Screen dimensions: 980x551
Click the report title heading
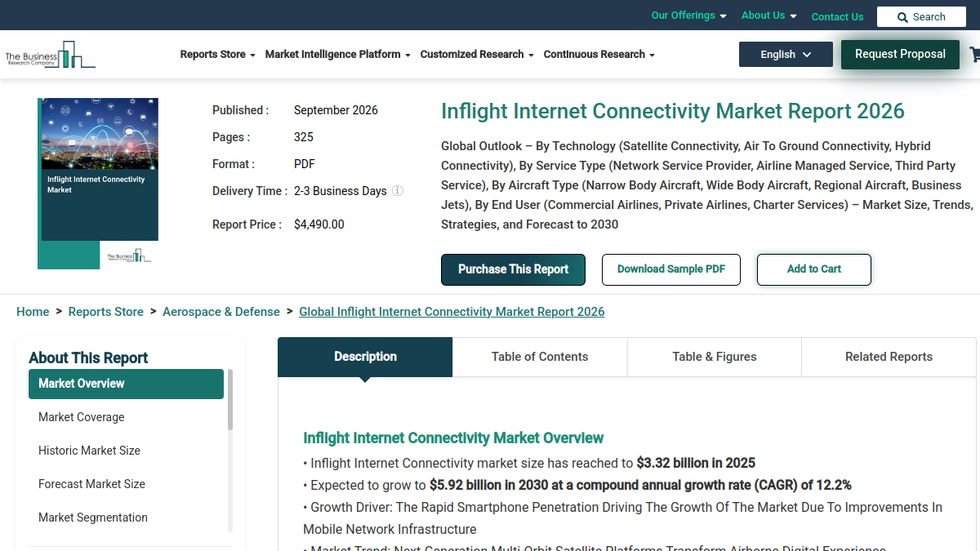(673, 111)
